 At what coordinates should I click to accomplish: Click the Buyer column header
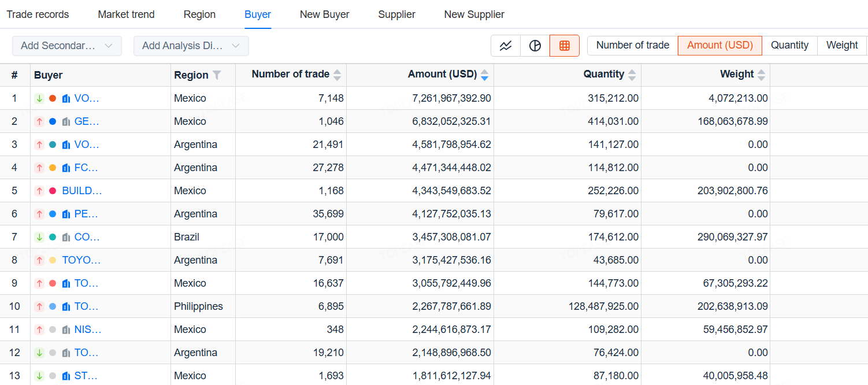[x=49, y=75]
